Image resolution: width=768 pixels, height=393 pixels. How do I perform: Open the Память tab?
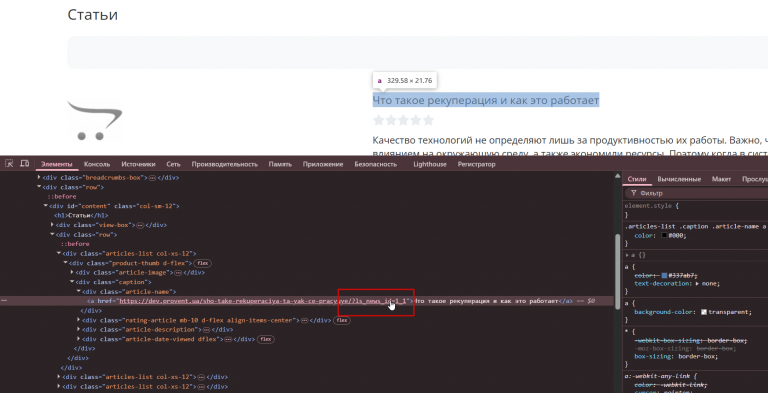pos(280,164)
